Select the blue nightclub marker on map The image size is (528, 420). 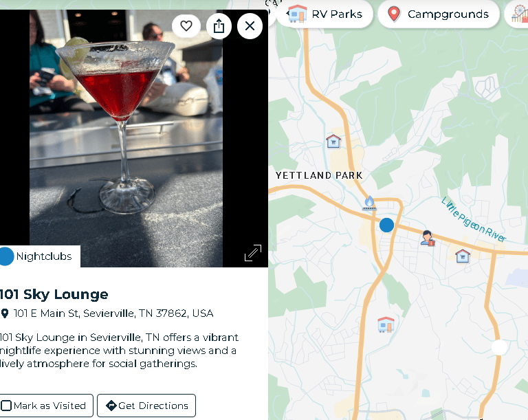click(386, 225)
